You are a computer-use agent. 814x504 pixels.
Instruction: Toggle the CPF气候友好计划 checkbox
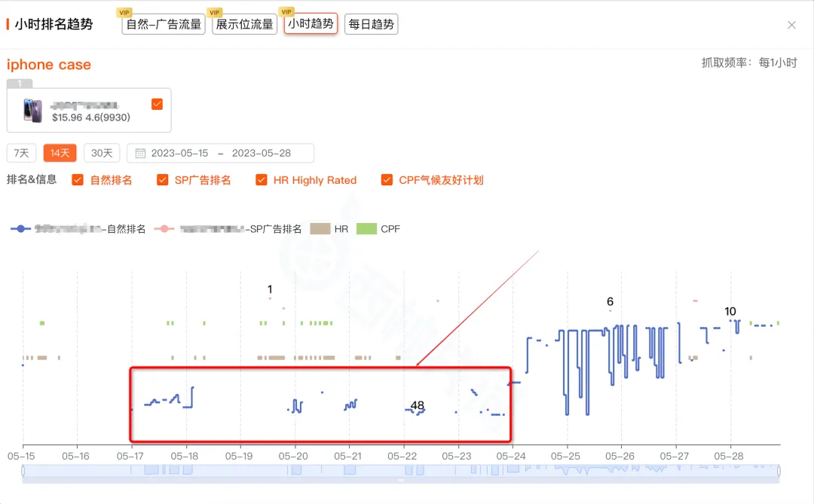pyautogui.click(x=387, y=180)
